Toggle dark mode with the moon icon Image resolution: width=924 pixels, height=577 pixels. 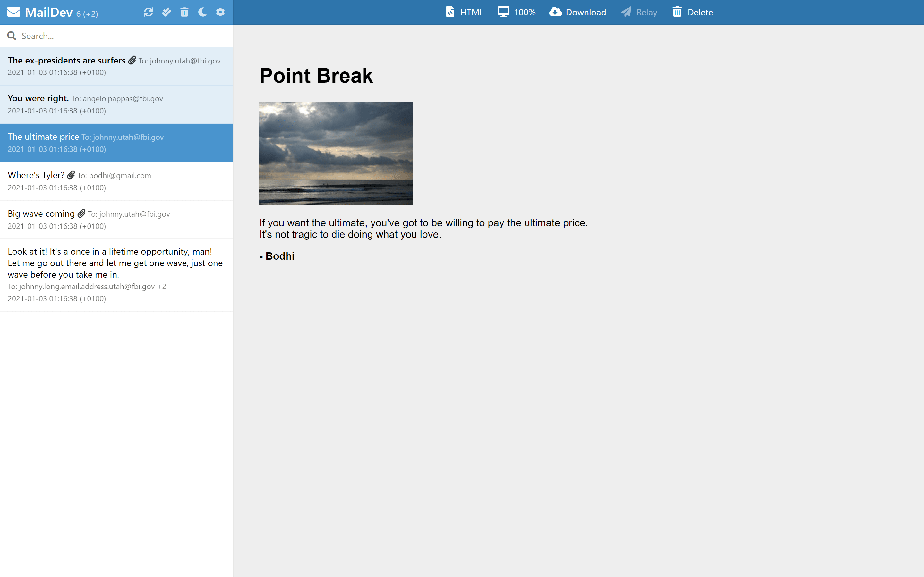(202, 12)
